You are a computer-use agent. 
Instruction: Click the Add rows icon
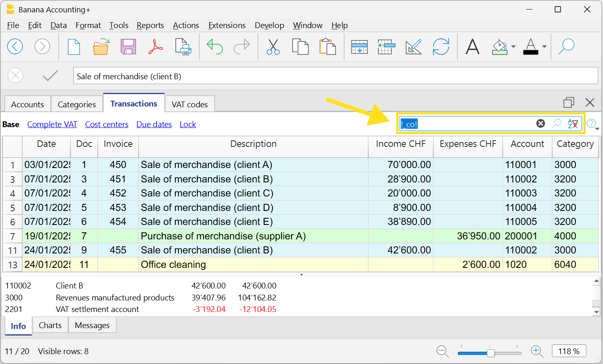pyautogui.click(x=359, y=47)
